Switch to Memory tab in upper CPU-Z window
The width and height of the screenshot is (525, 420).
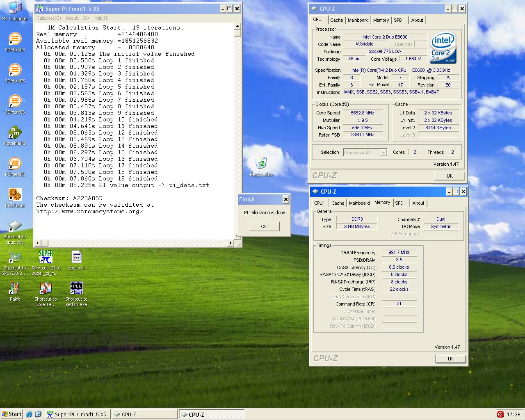[381, 20]
